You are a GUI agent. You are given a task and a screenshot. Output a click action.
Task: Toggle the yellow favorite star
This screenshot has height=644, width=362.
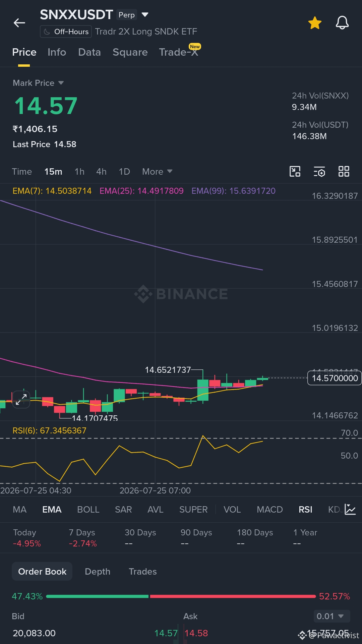pos(315,23)
